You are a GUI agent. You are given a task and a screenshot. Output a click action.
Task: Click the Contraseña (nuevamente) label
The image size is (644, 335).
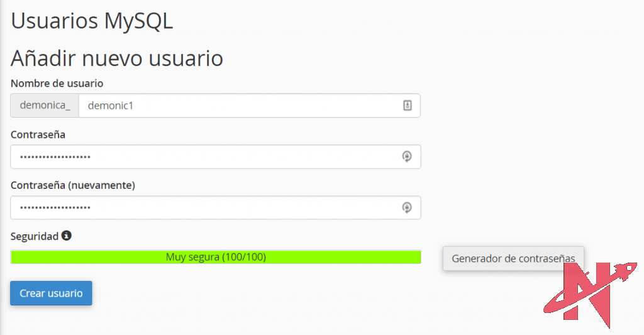tap(73, 185)
